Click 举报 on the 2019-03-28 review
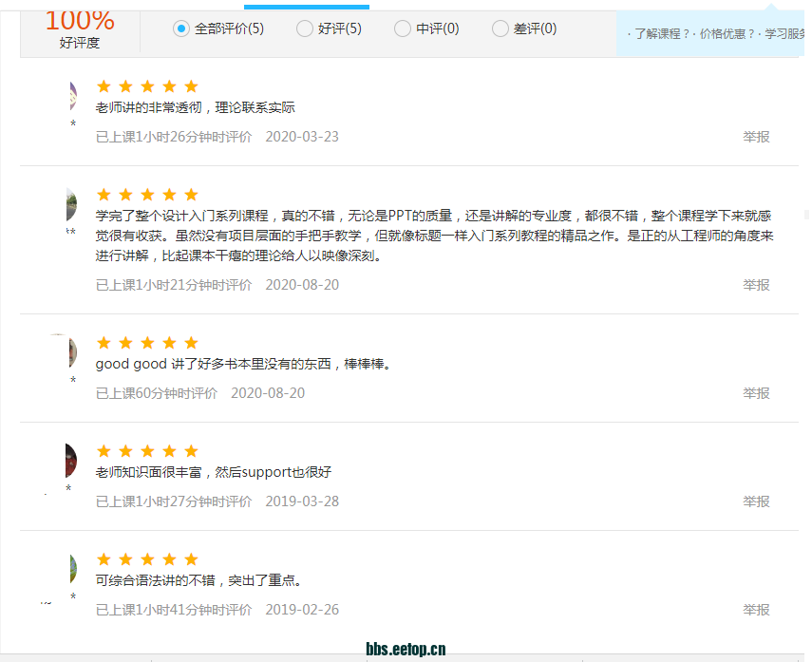Screen dimensions: 812x662 click(x=756, y=501)
